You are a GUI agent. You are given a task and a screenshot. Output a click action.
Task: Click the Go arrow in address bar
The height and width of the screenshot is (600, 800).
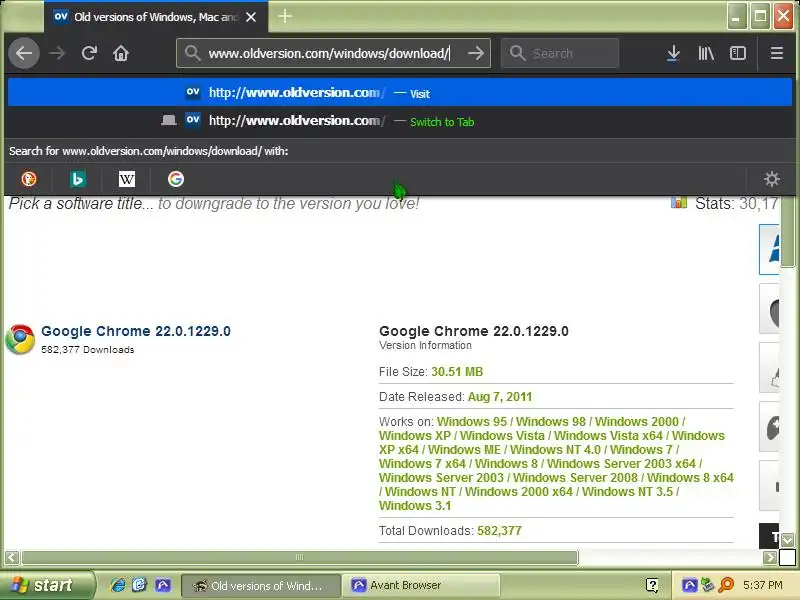tap(476, 53)
